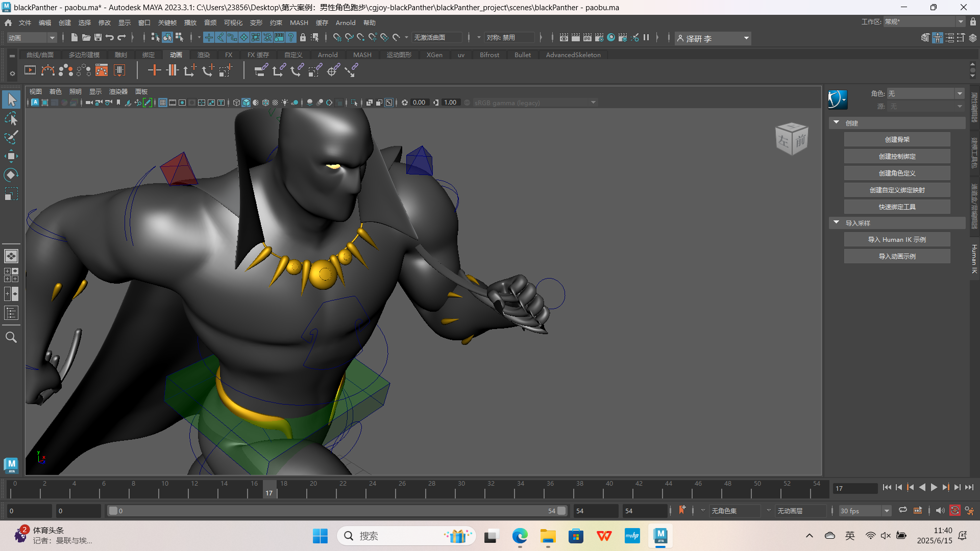Viewport: 980px width, 551px height.
Task: Activate the Select tool in toolbox
Action: point(11,99)
